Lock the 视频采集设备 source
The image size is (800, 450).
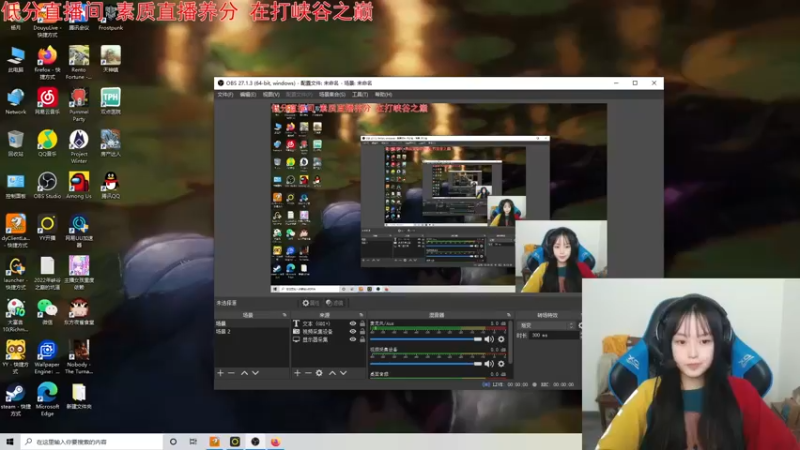(x=362, y=332)
